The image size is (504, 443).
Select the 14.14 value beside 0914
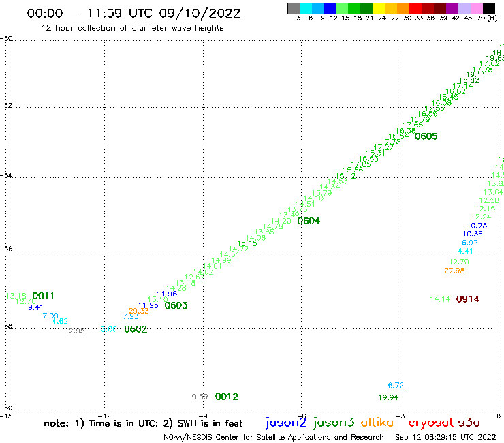[x=440, y=299]
